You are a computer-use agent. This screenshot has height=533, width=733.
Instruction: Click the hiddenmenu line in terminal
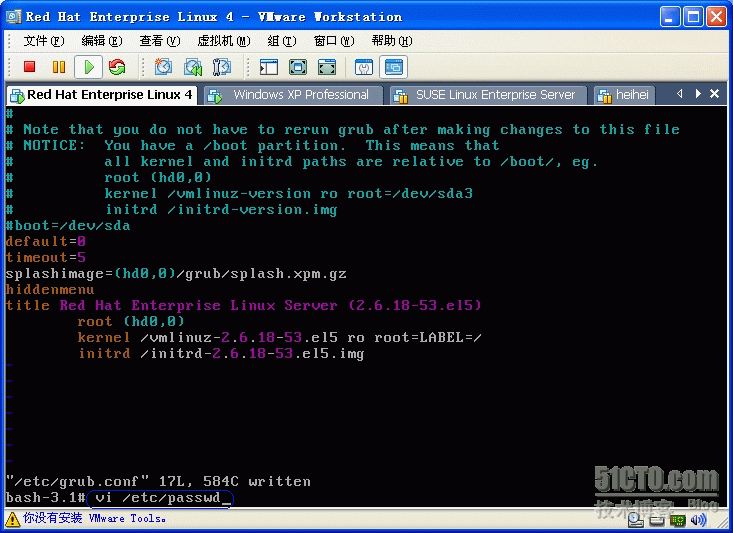click(50, 289)
